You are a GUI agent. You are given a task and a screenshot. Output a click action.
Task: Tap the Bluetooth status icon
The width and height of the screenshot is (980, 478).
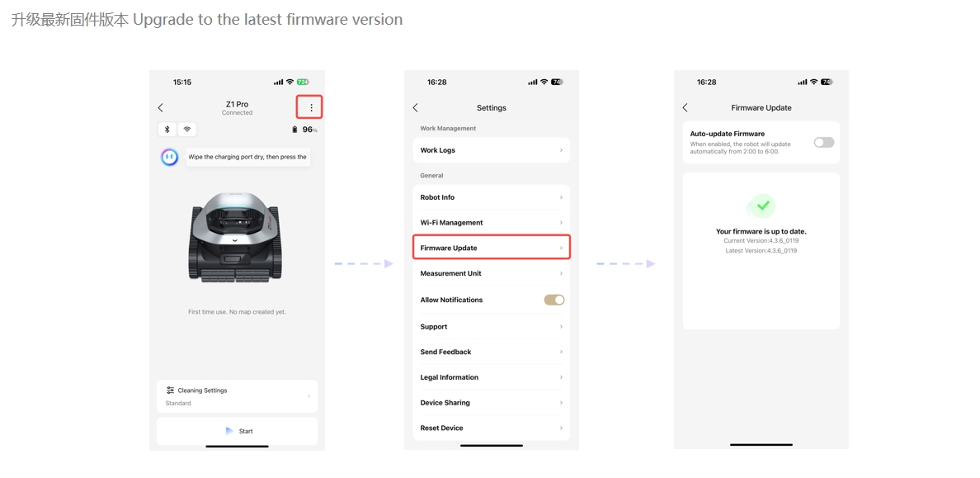pos(167,130)
